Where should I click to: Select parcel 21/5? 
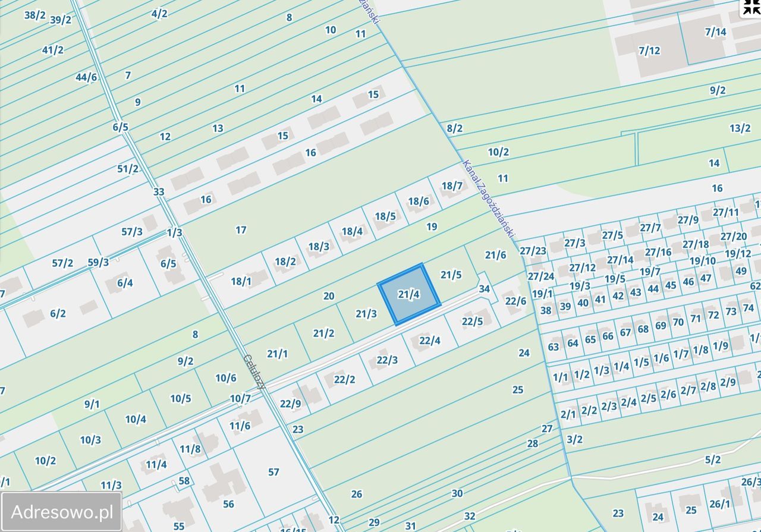(451, 275)
